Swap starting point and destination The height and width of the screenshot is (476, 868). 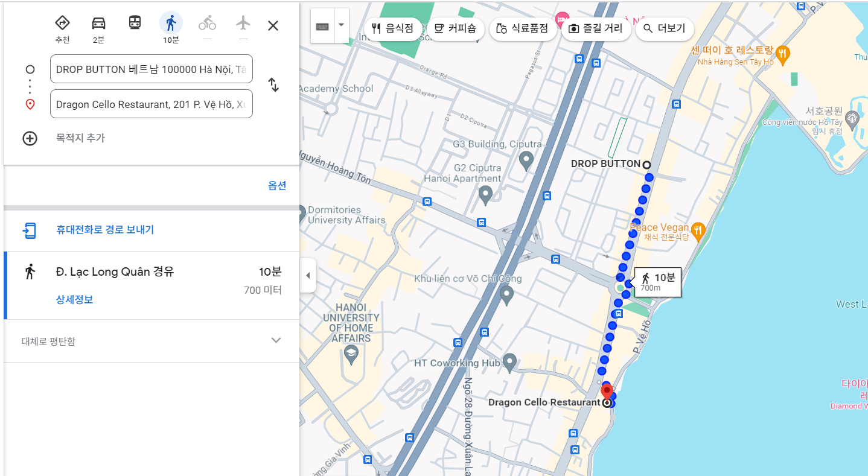pos(273,84)
